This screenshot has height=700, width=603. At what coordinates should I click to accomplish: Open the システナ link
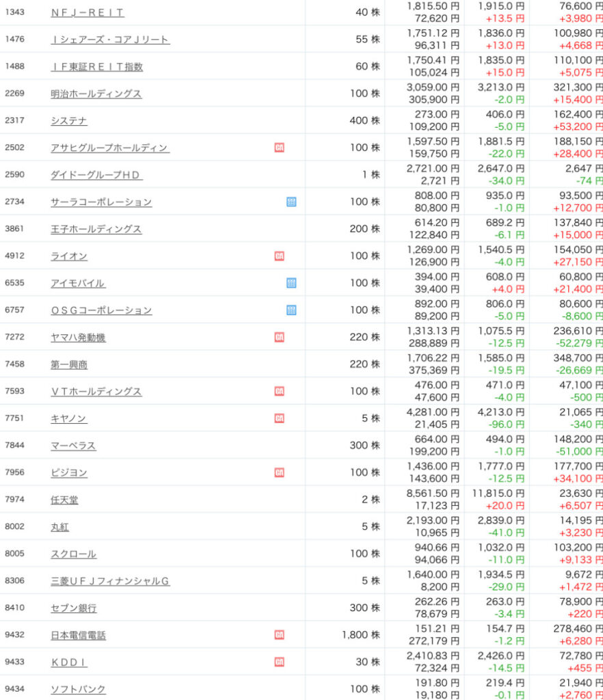click(x=69, y=120)
